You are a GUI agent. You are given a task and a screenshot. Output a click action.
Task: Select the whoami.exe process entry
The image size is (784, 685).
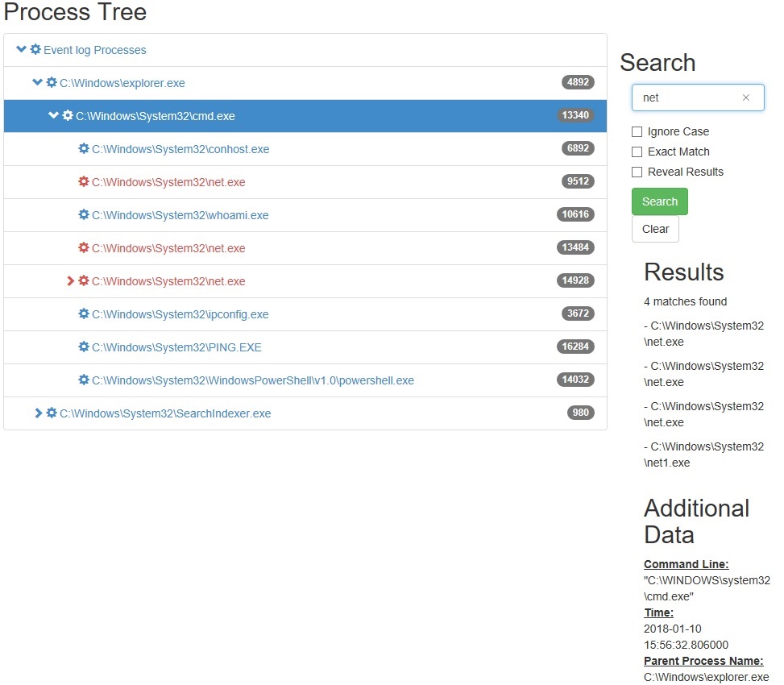pyautogui.click(x=180, y=215)
